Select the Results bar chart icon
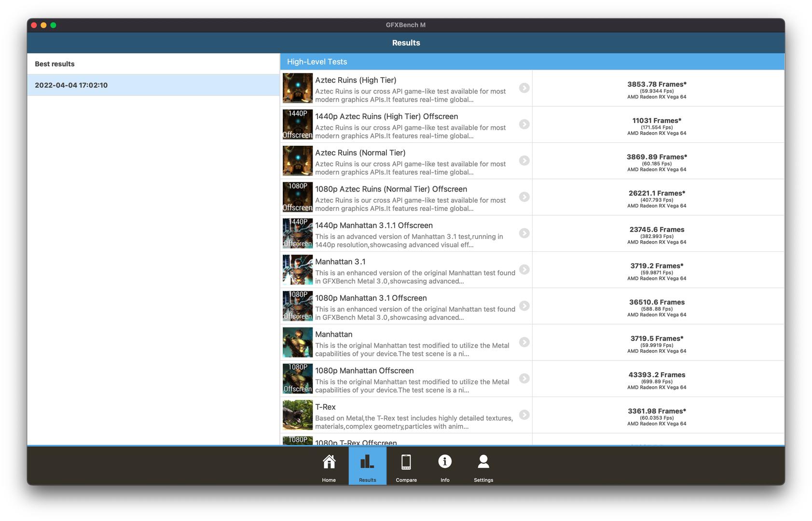 367,462
